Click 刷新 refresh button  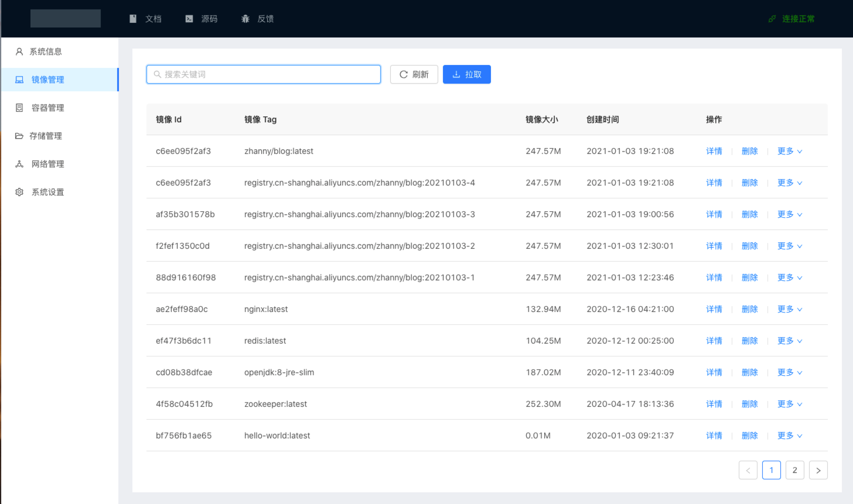414,74
